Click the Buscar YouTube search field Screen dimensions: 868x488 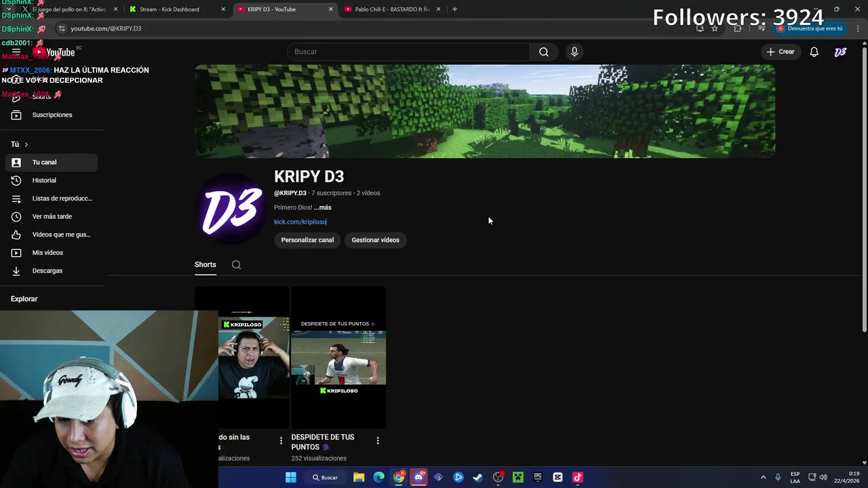click(x=409, y=52)
